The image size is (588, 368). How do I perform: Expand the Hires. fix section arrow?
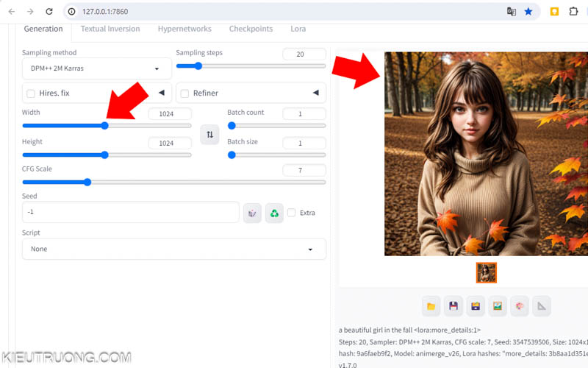tap(162, 93)
